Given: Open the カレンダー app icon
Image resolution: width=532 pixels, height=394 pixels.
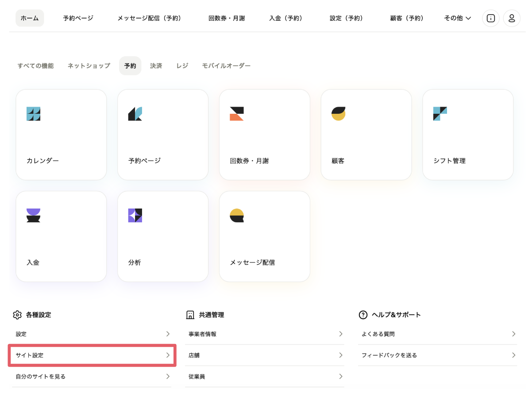Looking at the screenshot, I should pos(34,114).
